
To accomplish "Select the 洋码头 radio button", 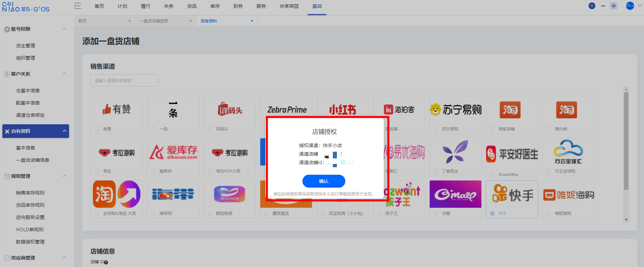I will 210,129.
